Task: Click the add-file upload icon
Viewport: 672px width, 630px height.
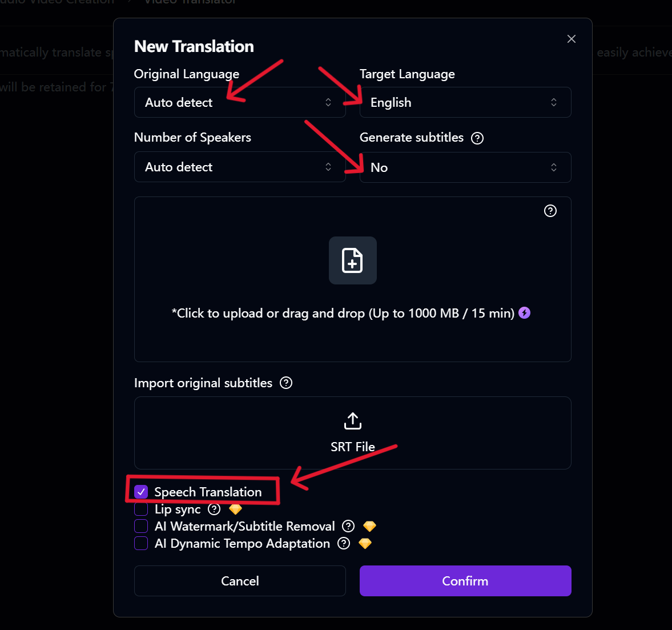Action: pos(352,260)
